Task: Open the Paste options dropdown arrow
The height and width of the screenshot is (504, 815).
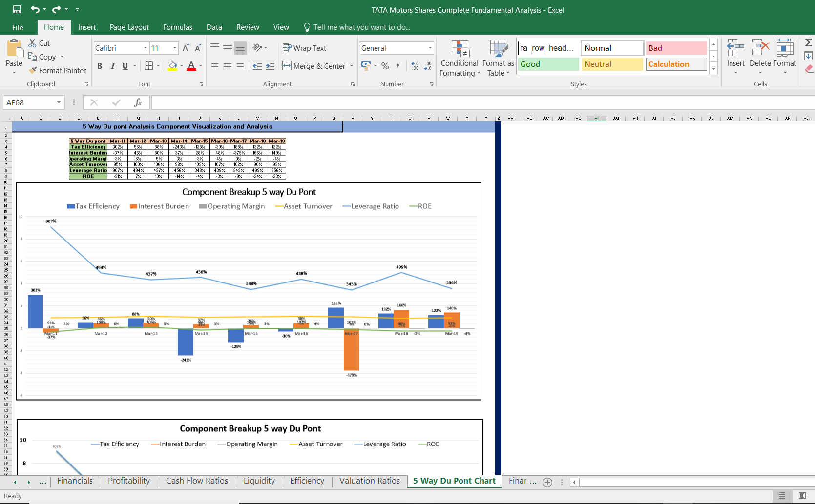Action: 14,73
